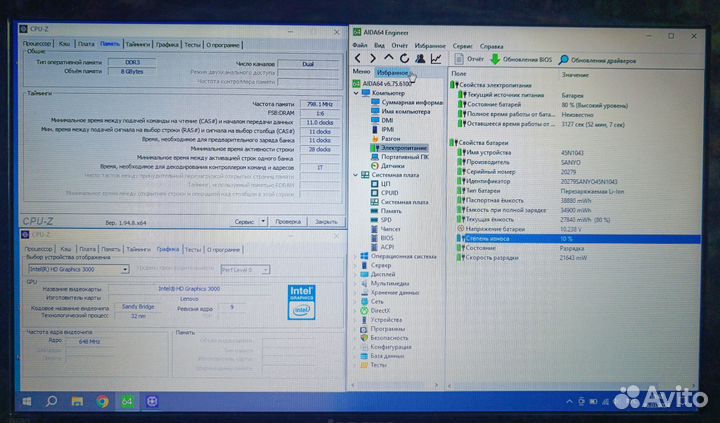
Task: Click Обновления драйверов toolbar item
Action: pos(597,60)
